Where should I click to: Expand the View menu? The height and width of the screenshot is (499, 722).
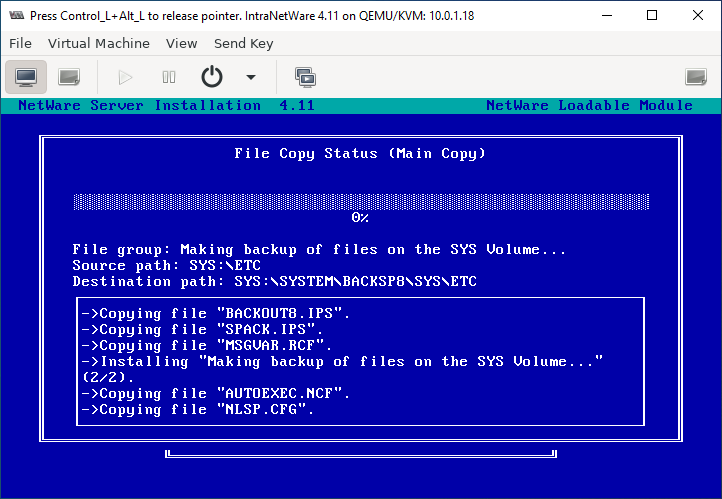click(x=181, y=43)
